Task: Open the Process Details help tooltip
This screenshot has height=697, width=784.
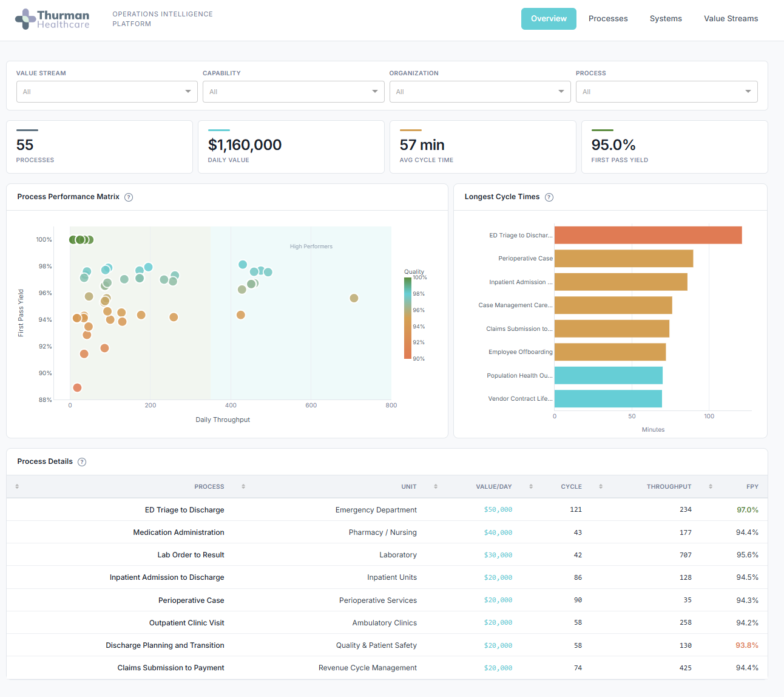Action: point(81,461)
